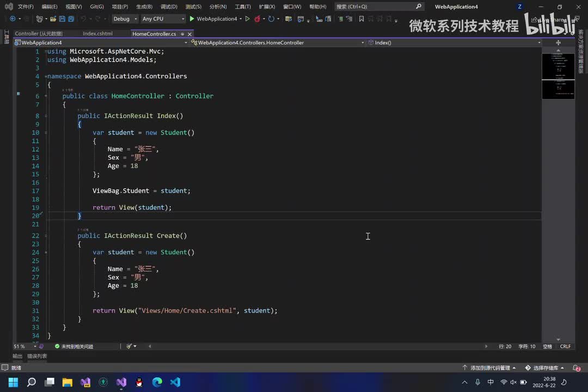Open the QQ penguin taskbar icon
This screenshot has width=588, height=392.
coord(139,382)
